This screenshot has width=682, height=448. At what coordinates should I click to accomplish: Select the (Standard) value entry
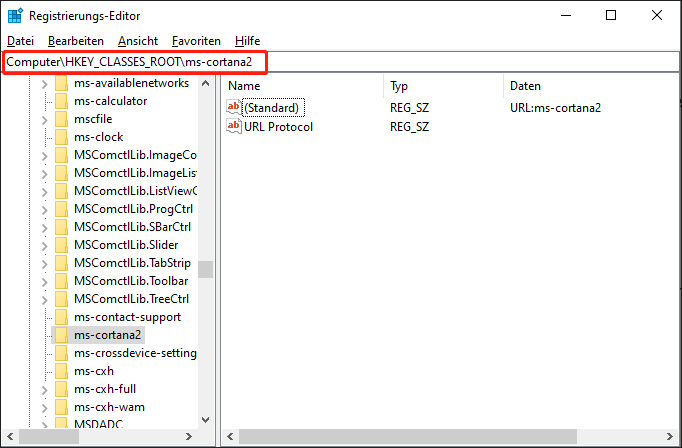274,107
